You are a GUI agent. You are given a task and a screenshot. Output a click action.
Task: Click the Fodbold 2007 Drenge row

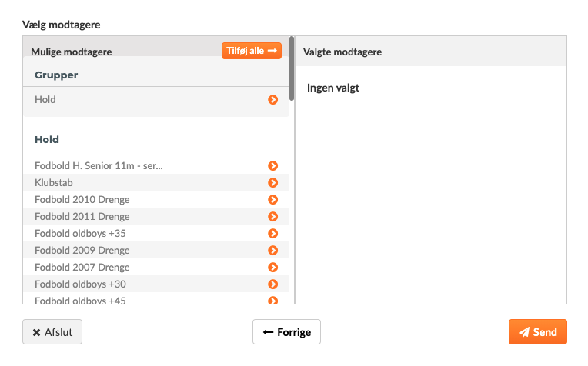pyautogui.click(x=156, y=267)
